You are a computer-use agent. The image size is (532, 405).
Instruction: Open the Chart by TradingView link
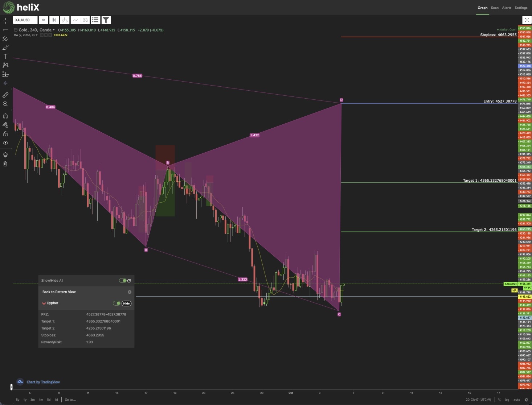[x=43, y=382]
